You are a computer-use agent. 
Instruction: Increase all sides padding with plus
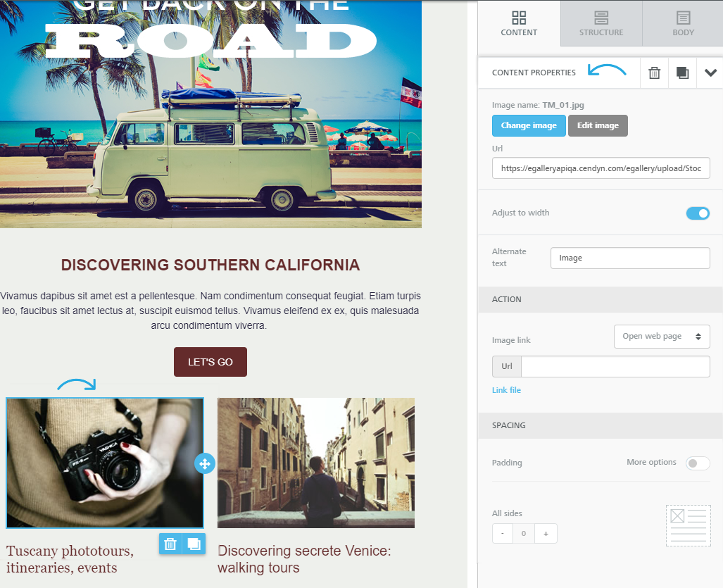[x=546, y=534]
